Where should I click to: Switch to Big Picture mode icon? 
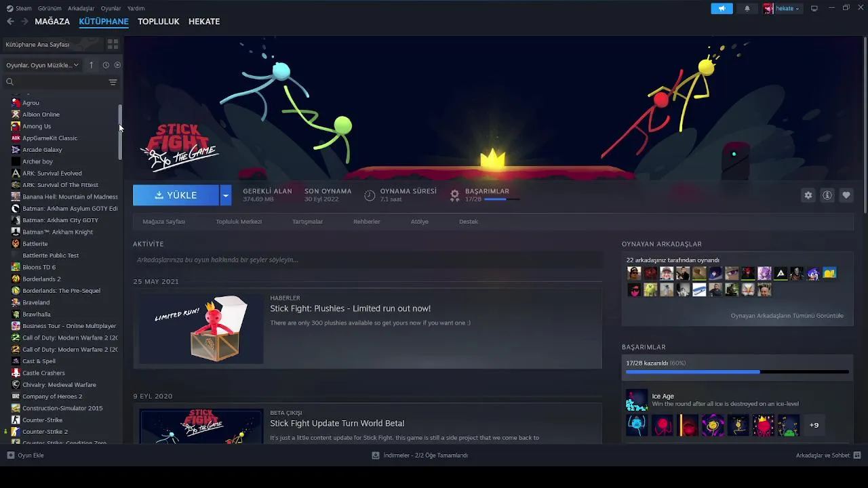(x=814, y=8)
